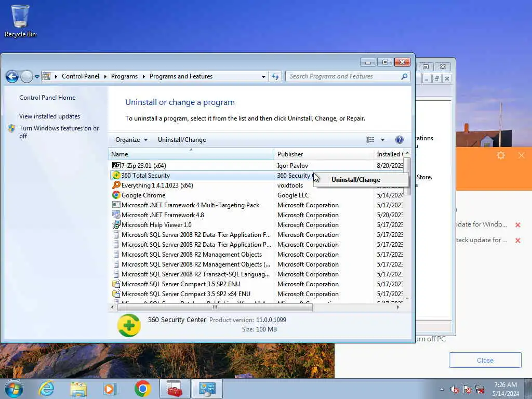Select SQL Server 2008 R2 Management Objects row

click(257, 255)
